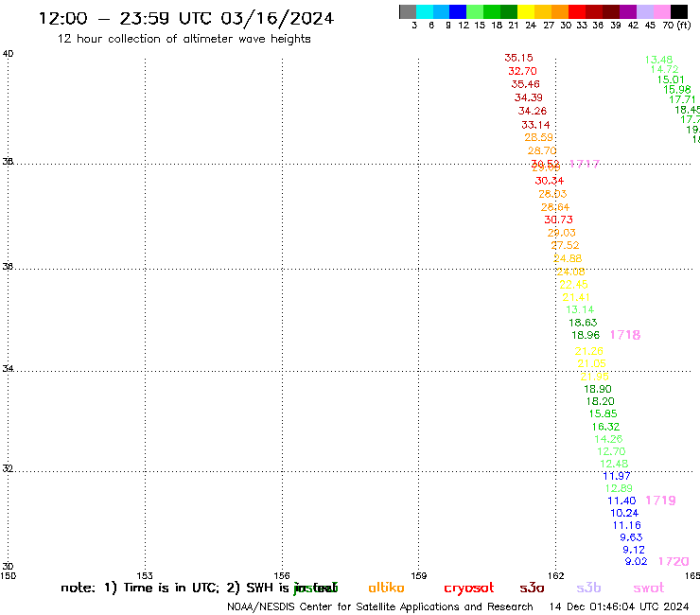Viewport: 700px width, 615px height.
Task: Click the cyan swatch in the legend bar
Action: tap(425, 11)
